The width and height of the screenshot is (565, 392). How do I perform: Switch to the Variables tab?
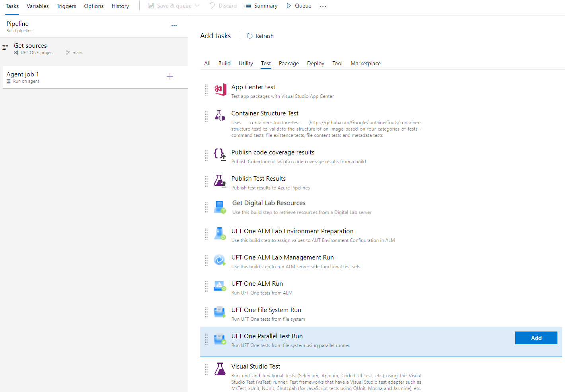[37, 6]
